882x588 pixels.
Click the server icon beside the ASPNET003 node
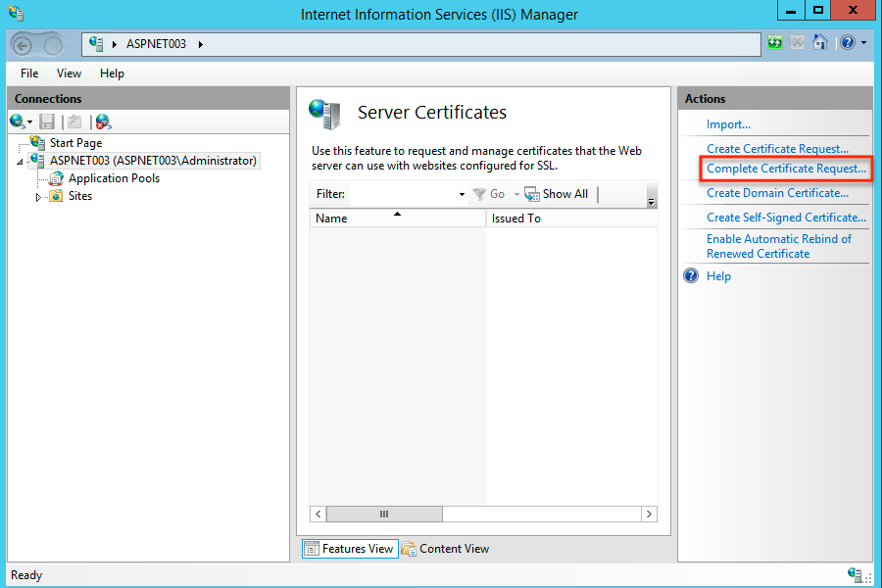click(37, 161)
